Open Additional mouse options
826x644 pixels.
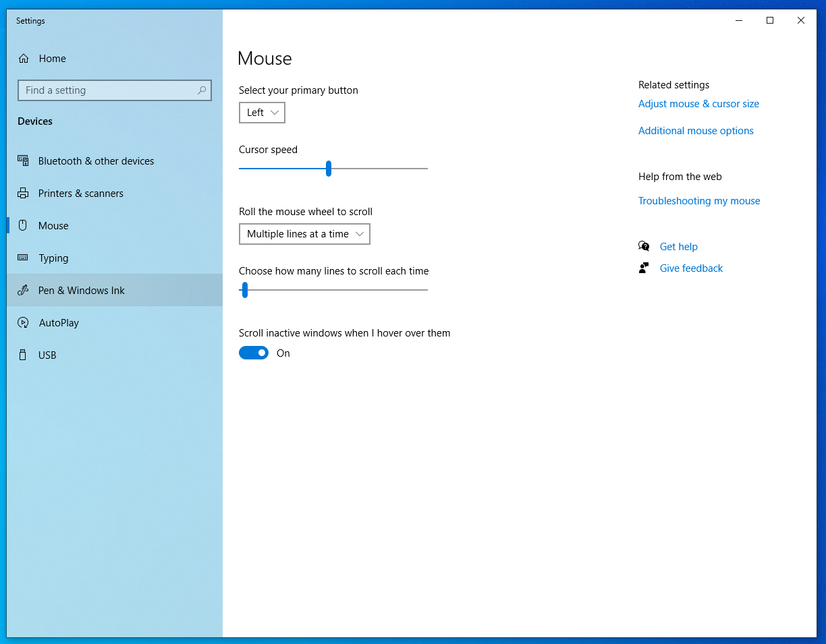pos(696,131)
